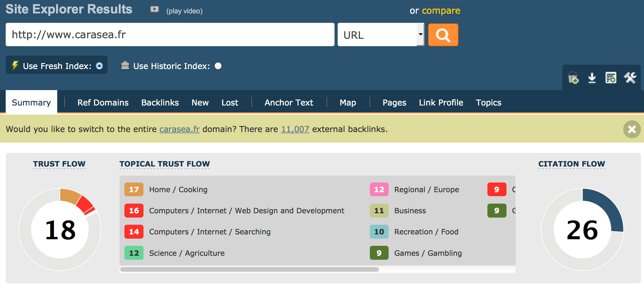
Task: Select the Use Fresh Index radio button
Action: [x=99, y=66]
